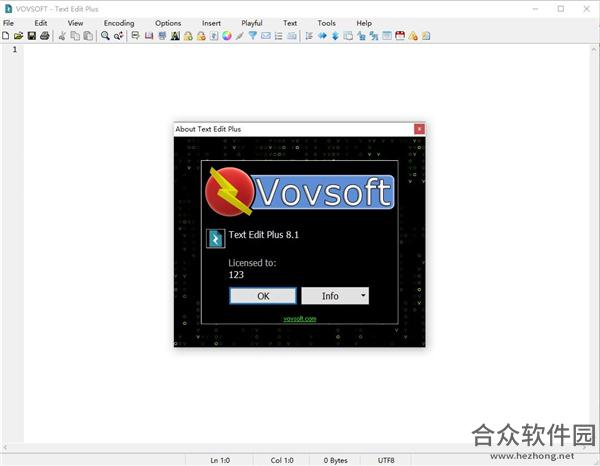This screenshot has height=466, width=600.
Task: Click the 0 Bytes status entry
Action: [x=335, y=460]
